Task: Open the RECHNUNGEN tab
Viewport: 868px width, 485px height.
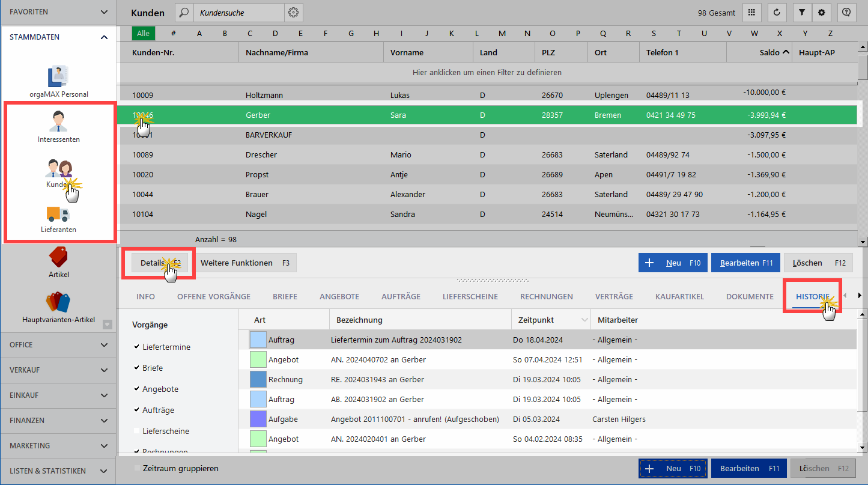Action: pyautogui.click(x=547, y=296)
